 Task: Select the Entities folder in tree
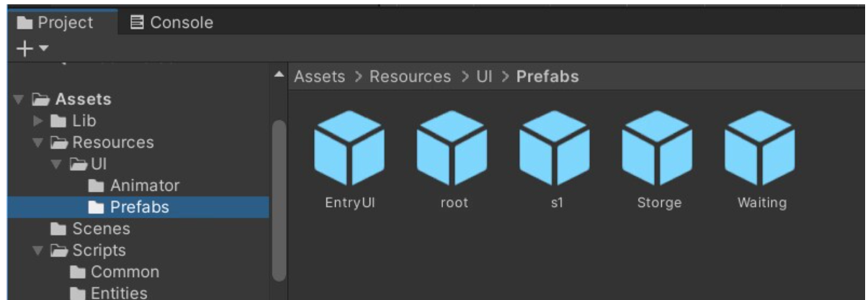pyautogui.click(x=118, y=293)
